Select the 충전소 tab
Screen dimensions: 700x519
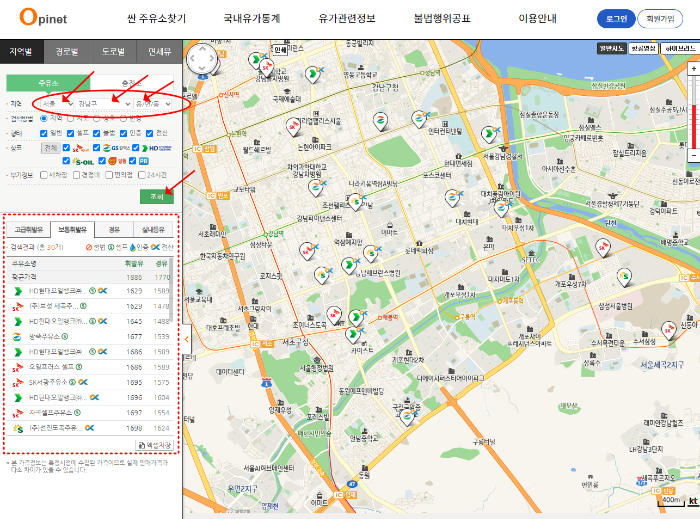tap(132, 83)
